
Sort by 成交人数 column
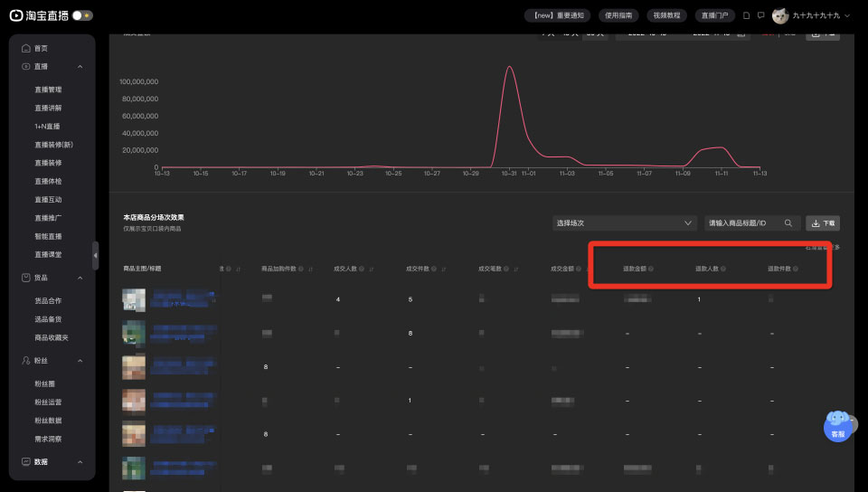(x=372, y=269)
